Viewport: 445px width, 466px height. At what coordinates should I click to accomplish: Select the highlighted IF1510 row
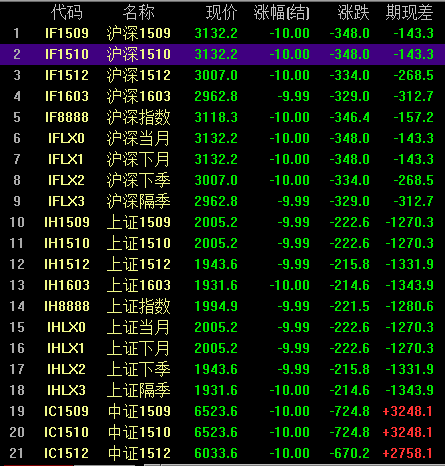click(222, 54)
